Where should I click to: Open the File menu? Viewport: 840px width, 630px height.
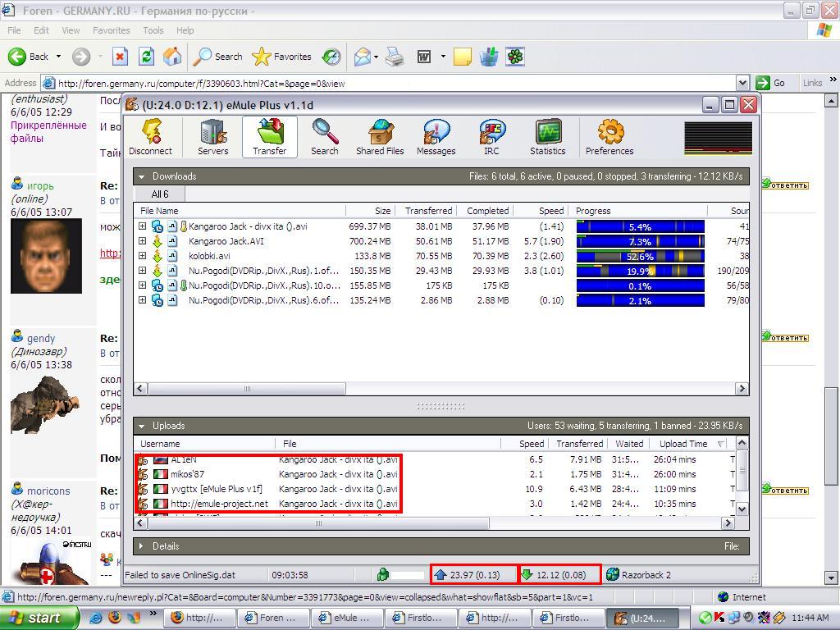[x=14, y=30]
